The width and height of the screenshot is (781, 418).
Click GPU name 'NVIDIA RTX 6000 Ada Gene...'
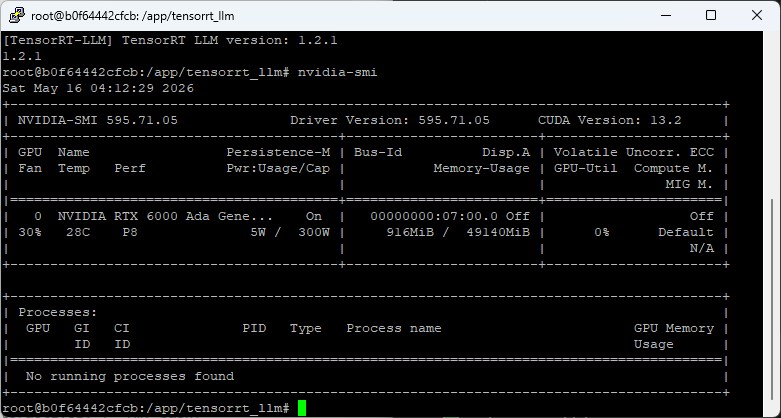165,216
